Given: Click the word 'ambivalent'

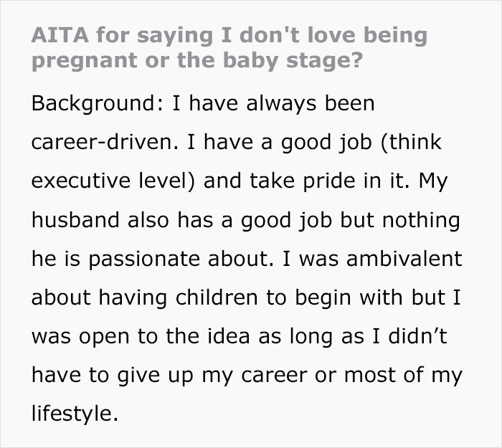Looking at the screenshot, I should click(x=404, y=259).
